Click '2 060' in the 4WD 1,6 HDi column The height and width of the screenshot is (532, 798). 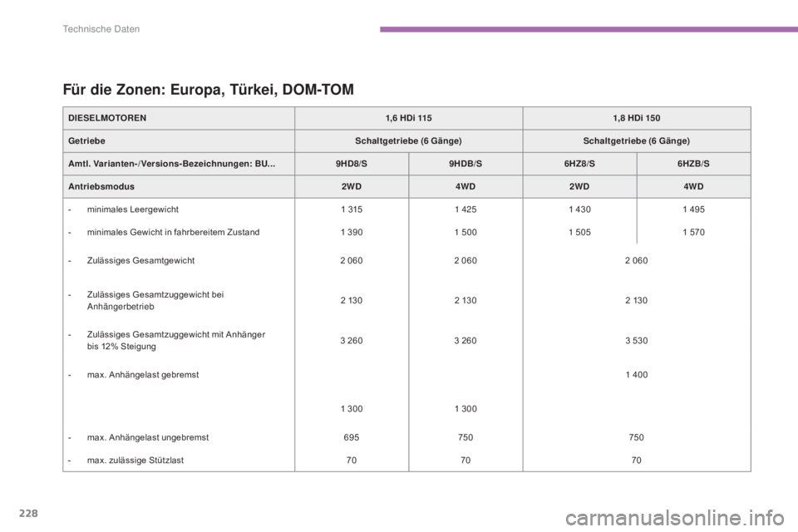click(465, 261)
